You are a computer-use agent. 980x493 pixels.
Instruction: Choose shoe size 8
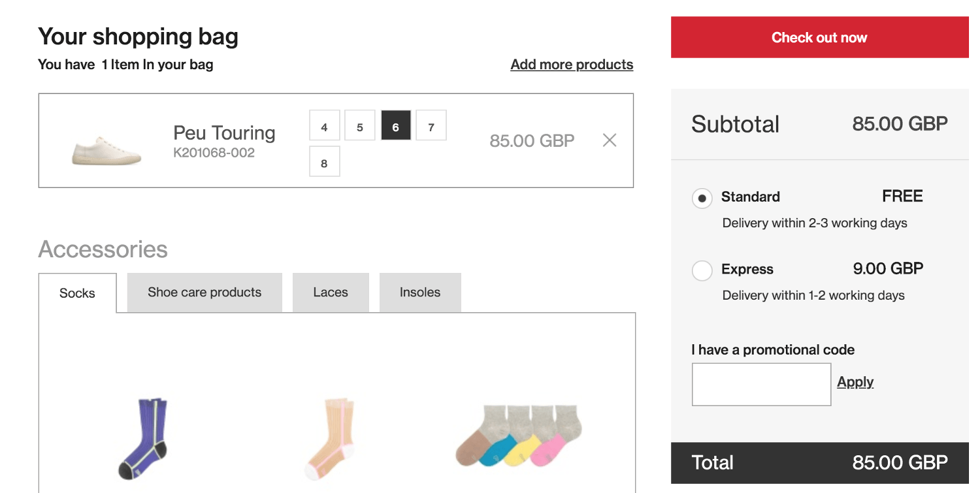tap(325, 161)
